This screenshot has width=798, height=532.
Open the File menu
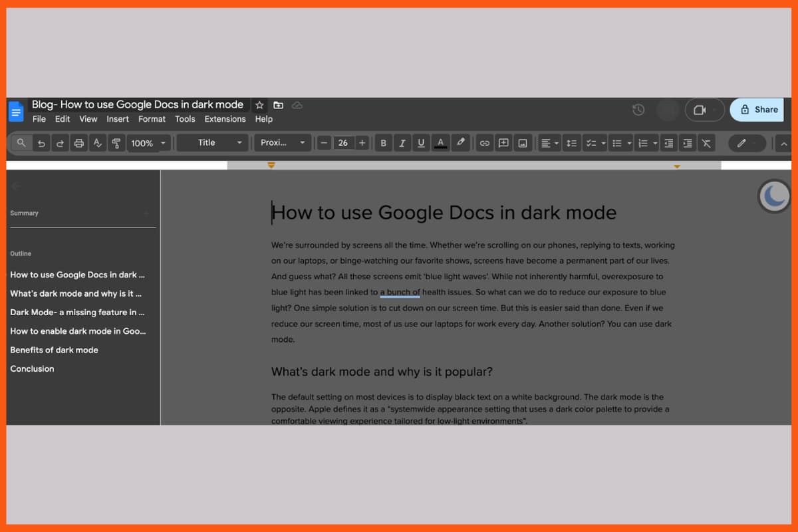pos(39,119)
